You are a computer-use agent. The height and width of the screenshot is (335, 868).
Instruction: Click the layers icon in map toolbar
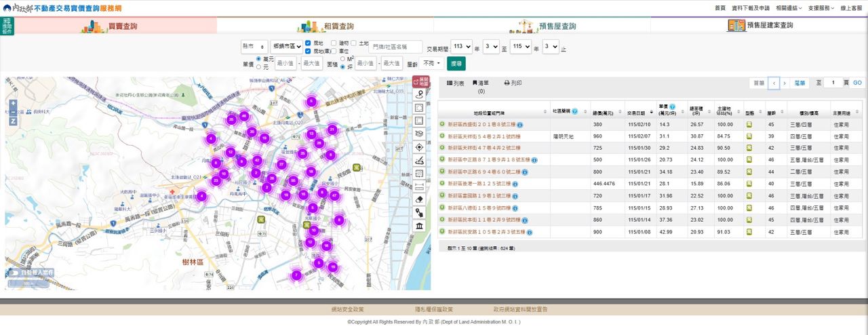pos(419,134)
